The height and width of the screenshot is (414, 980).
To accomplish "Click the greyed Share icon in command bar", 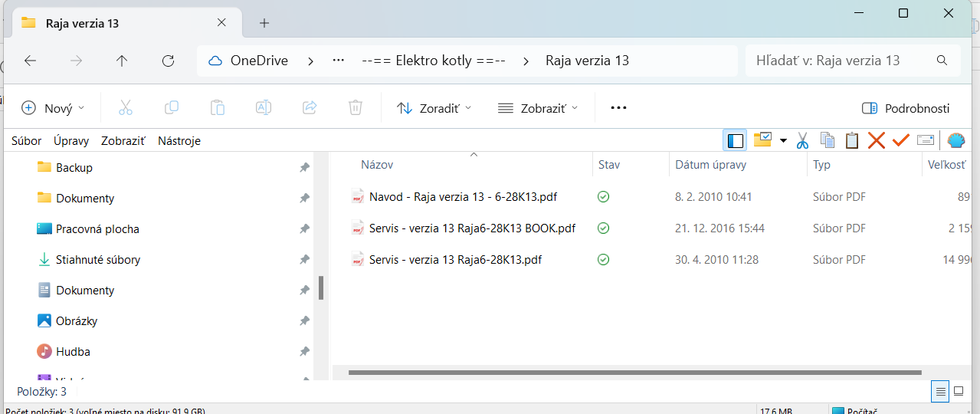I will tap(310, 108).
